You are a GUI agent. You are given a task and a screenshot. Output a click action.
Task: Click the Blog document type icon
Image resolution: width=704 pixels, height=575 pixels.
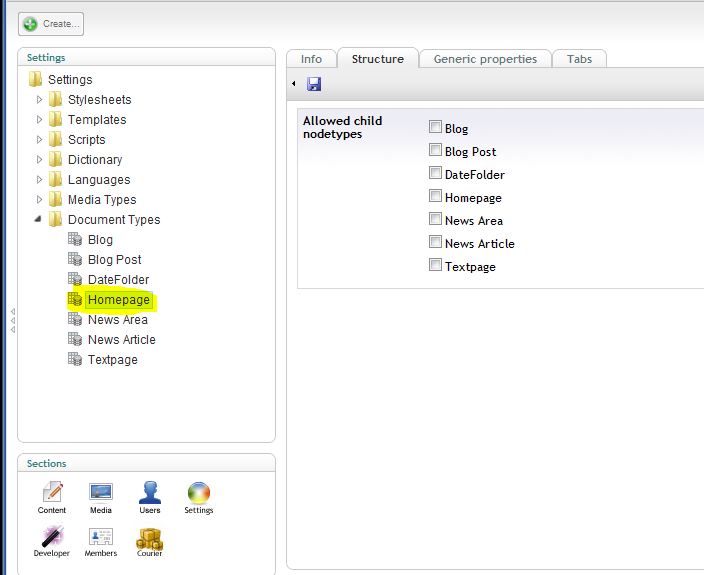[75, 239]
